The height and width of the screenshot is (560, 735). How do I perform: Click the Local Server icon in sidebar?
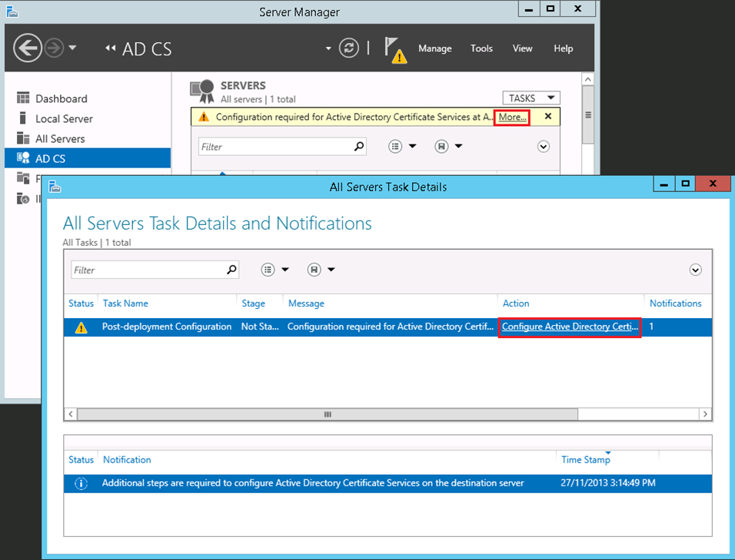point(22,118)
